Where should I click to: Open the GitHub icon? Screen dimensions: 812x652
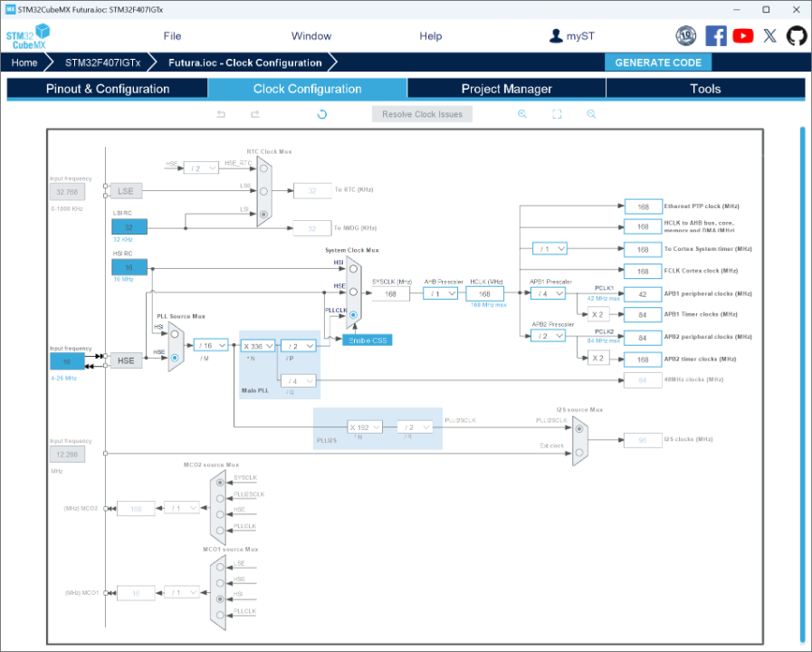pyautogui.click(x=797, y=35)
